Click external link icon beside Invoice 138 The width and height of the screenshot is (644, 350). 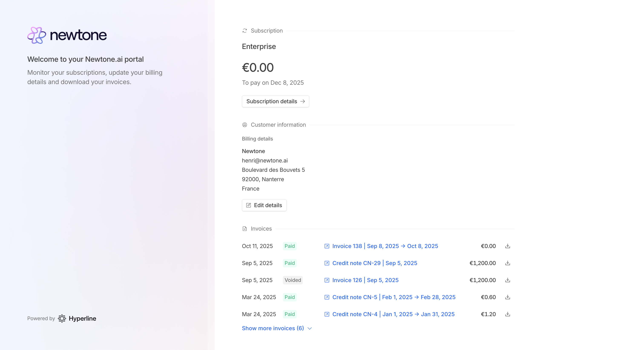[326, 246]
